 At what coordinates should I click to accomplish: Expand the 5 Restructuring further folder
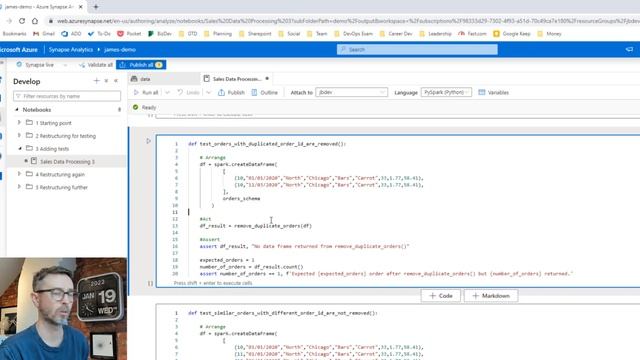tap(19, 187)
